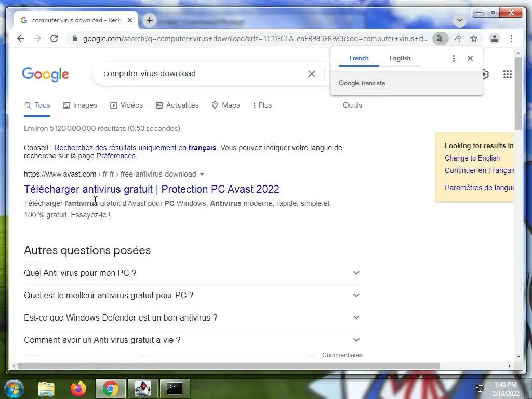Switch to the Actualités results tab
532x399 pixels.
pos(177,105)
